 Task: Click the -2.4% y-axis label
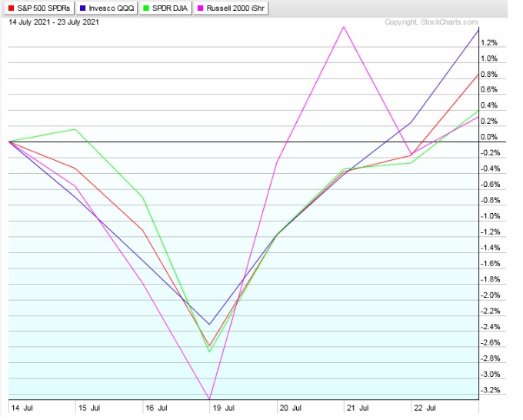(491, 327)
